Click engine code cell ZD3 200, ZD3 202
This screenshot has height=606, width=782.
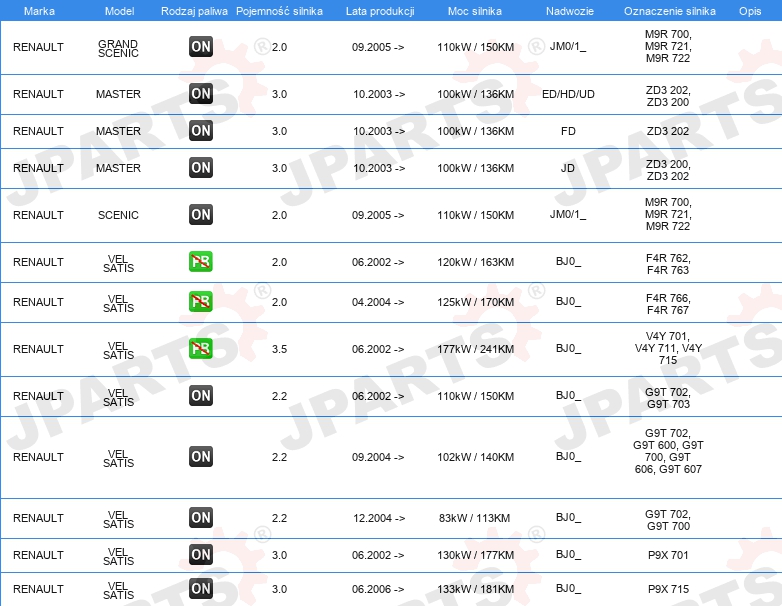(x=668, y=170)
